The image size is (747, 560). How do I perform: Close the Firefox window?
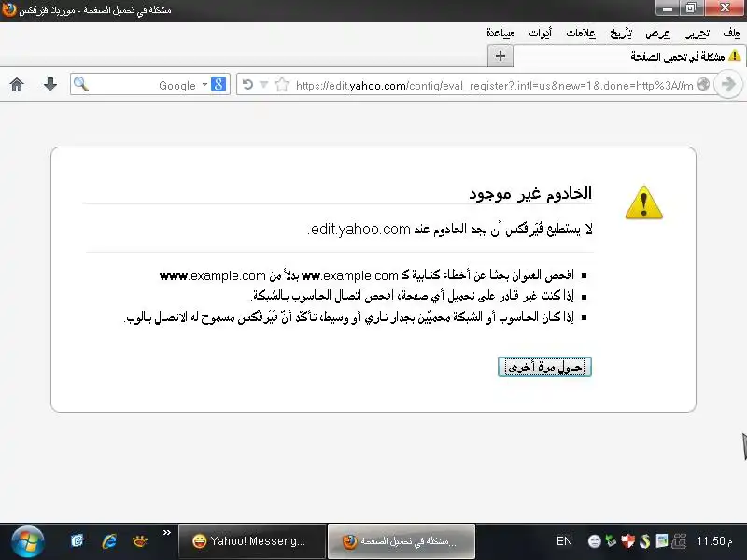[x=725, y=8]
